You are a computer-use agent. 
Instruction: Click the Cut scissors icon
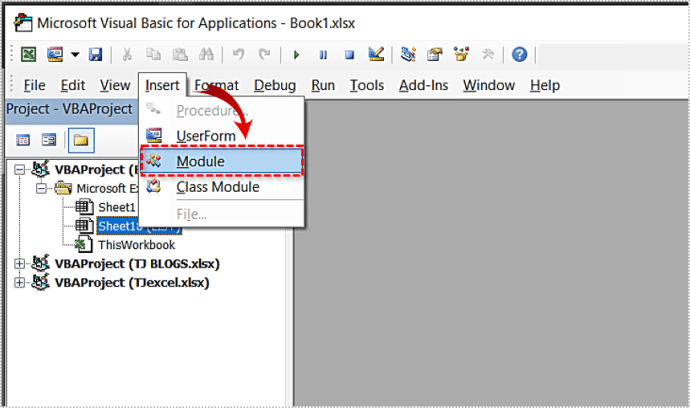[127, 55]
